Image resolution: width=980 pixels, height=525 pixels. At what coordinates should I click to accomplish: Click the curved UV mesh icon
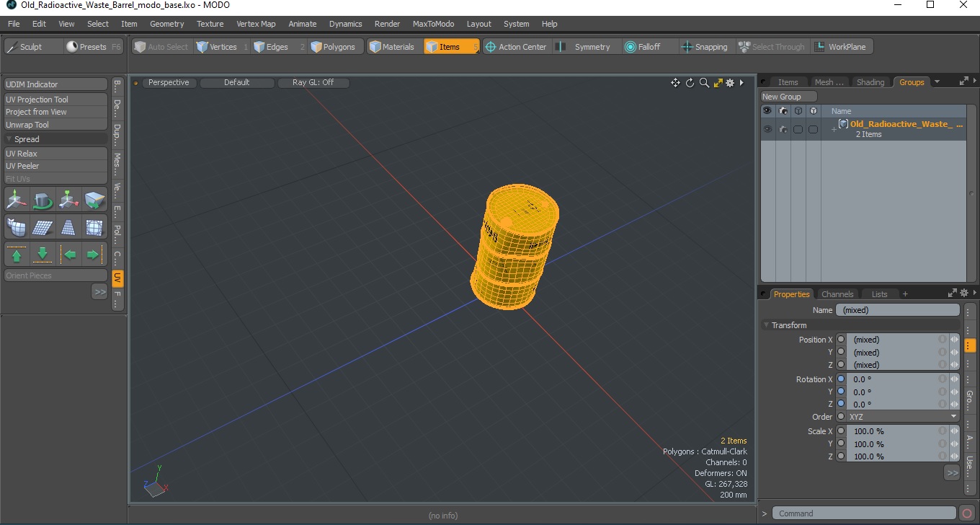pos(17,227)
